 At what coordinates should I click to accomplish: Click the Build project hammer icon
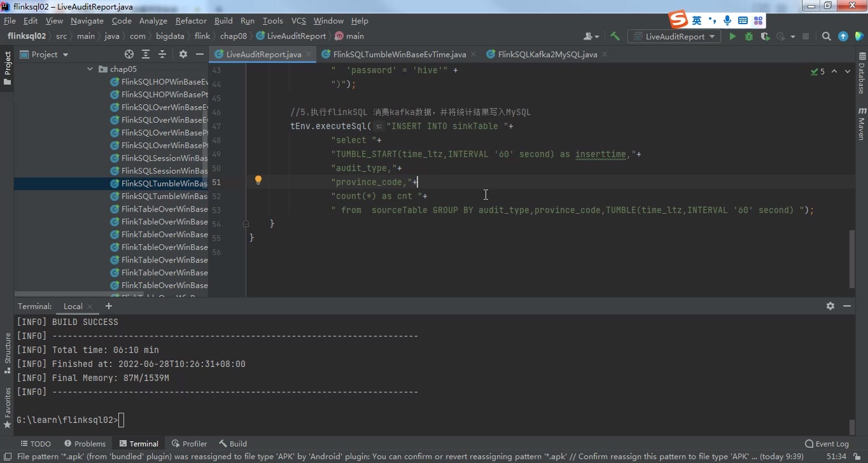615,36
